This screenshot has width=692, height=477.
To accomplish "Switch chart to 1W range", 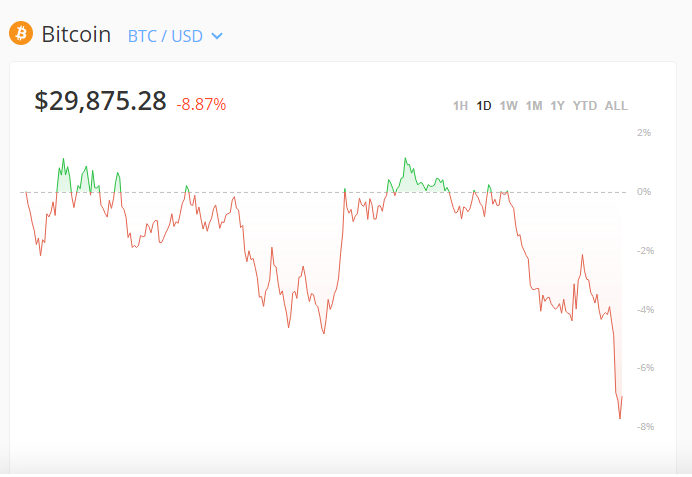I will click(508, 106).
